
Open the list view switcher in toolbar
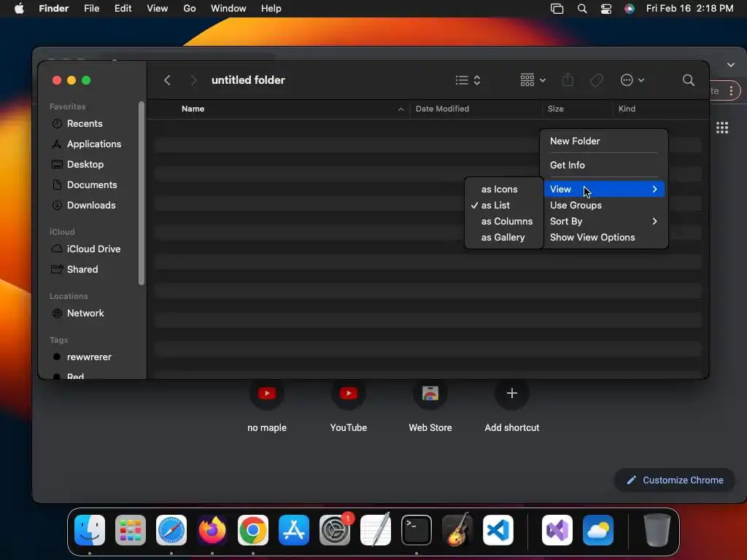pos(468,80)
